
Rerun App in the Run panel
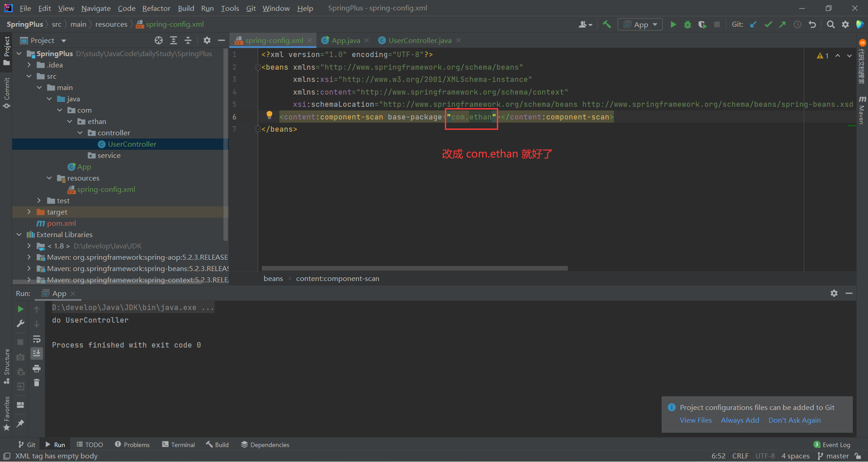tap(20, 309)
